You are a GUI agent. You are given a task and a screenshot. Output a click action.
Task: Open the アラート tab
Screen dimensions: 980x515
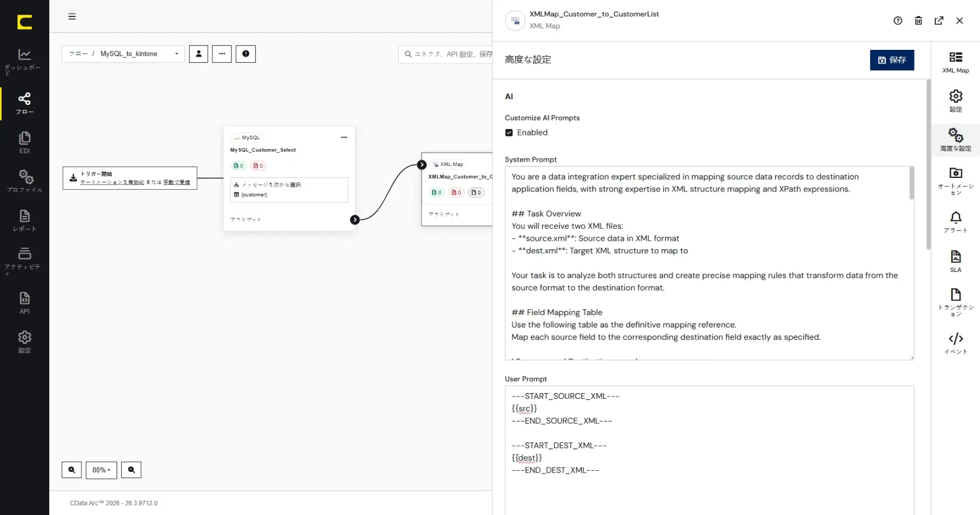coord(956,222)
